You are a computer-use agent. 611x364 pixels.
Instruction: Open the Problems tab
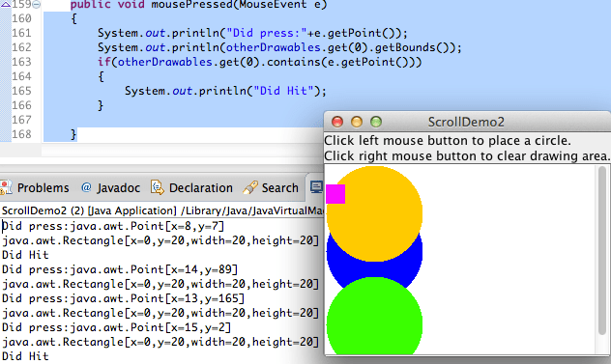pos(43,187)
